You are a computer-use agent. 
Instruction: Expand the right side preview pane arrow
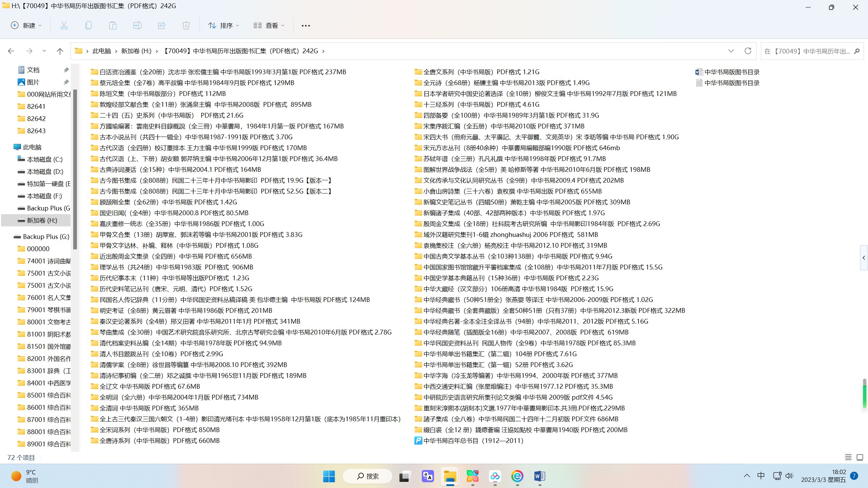[864, 258]
